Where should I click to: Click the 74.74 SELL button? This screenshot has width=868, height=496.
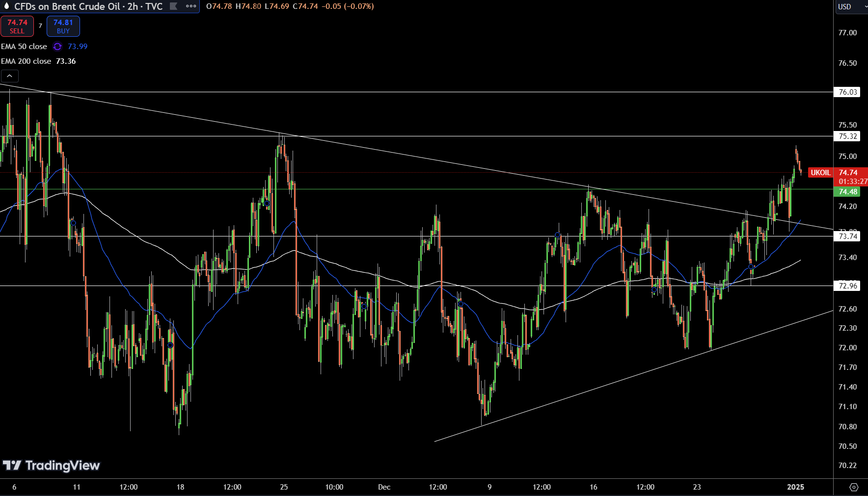click(x=17, y=26)
